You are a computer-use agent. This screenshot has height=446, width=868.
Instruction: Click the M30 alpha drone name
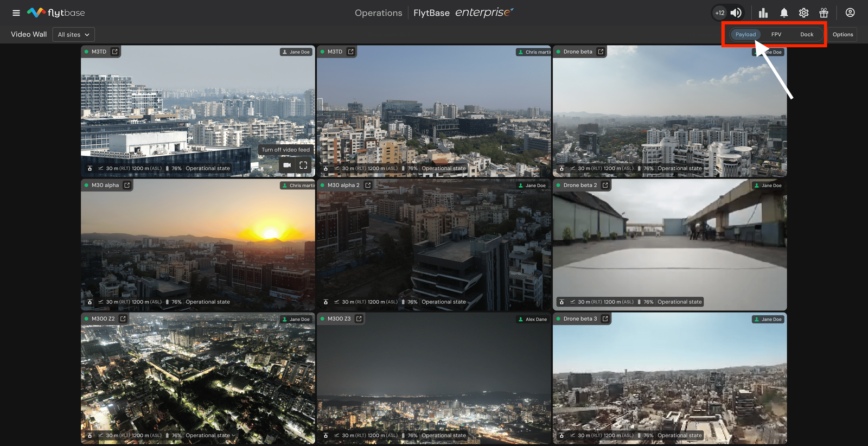[x=105, y=185]
